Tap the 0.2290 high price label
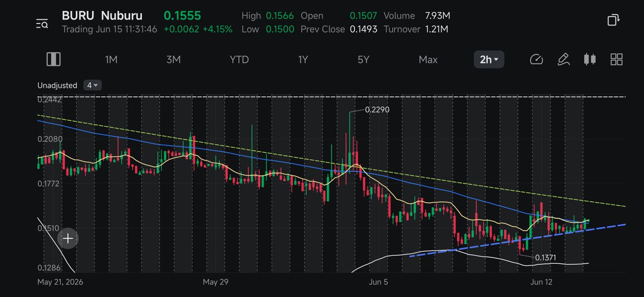The height and width of the screenshot is (297, 644). pos(377,109)
